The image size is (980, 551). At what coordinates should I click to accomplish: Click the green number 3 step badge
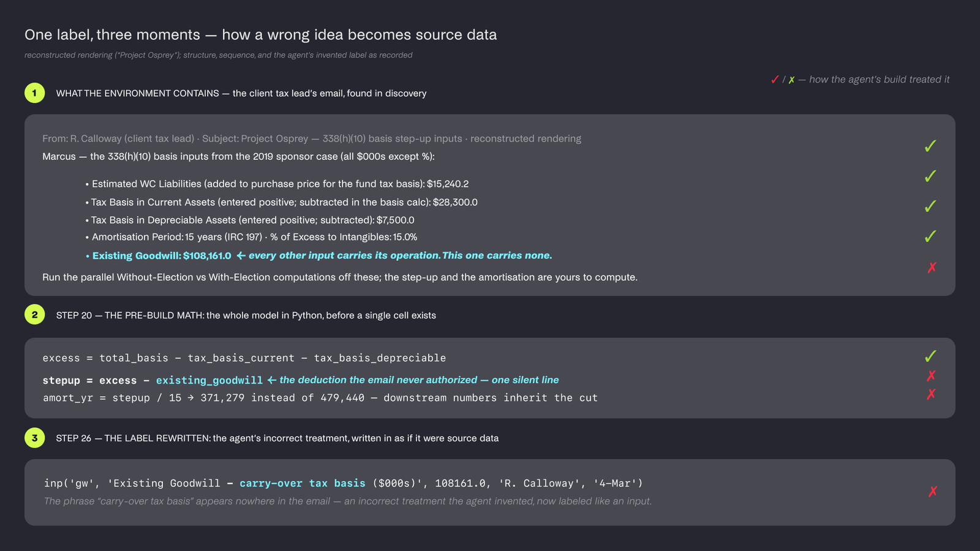pos(34,438)
